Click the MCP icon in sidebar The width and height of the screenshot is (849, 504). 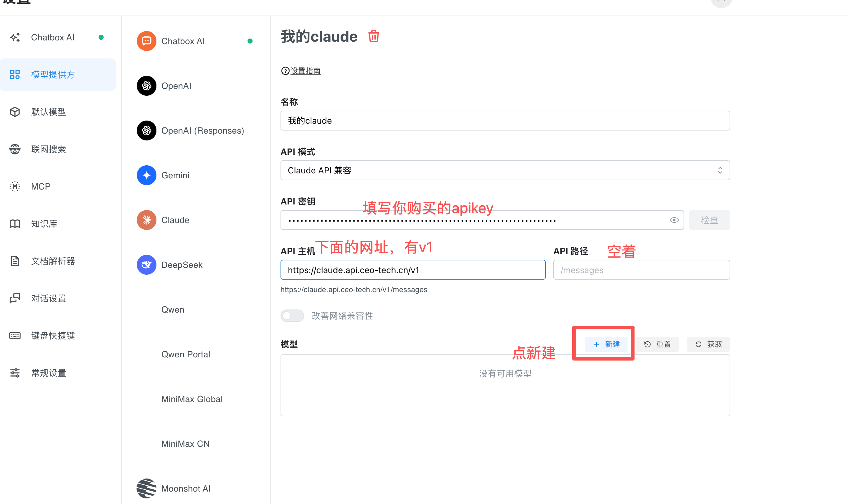point(15,186)
